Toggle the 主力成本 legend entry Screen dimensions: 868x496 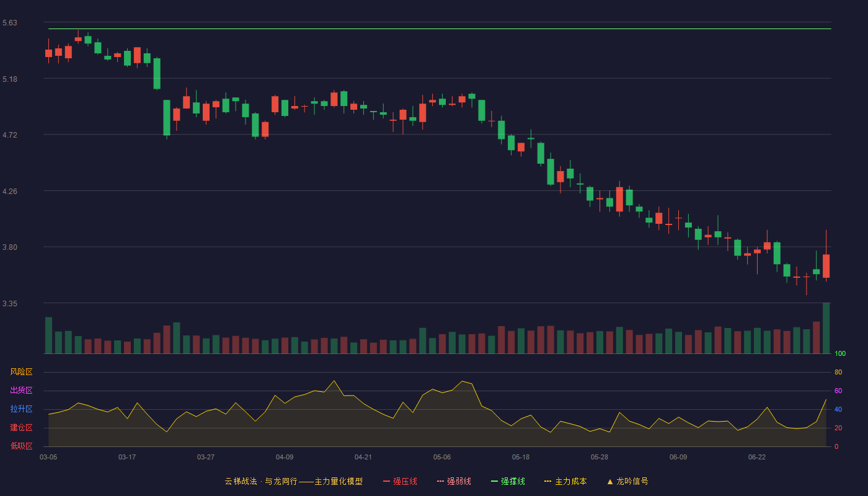[x=565, y=481]
